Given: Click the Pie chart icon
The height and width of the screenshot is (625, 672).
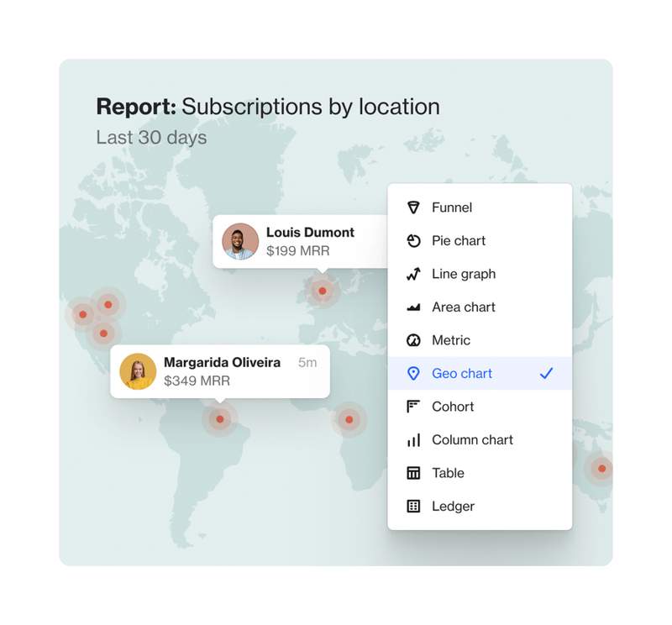Looking at the screenshot, I should pos(414,241).
